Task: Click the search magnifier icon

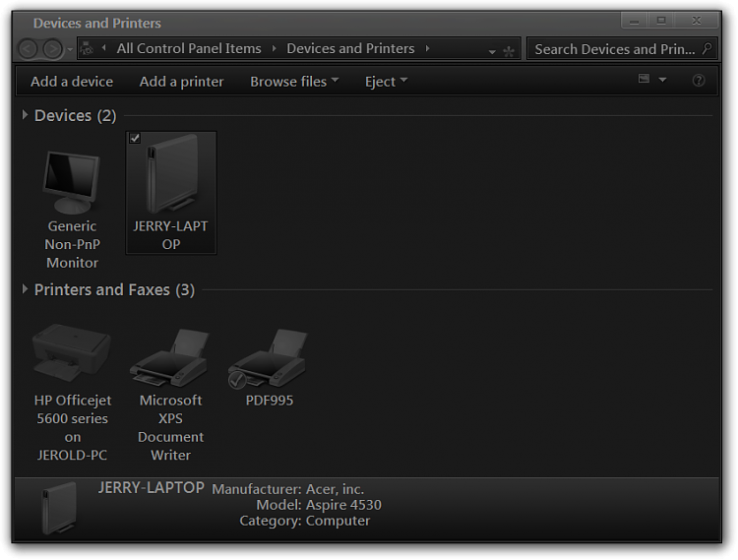Action: coord(707,48)
